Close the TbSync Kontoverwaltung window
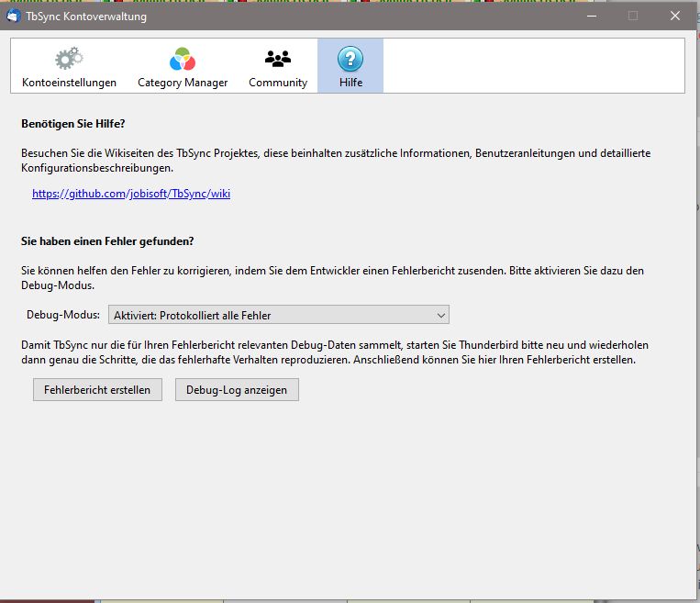This screenshot has width=700, height=603. 674,16
